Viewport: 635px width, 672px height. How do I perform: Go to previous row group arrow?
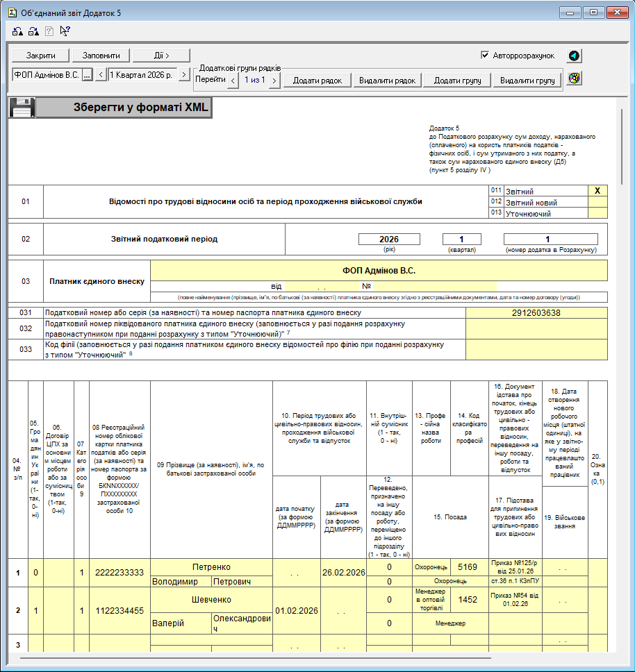pyautogui.click(x=233, y=81)
